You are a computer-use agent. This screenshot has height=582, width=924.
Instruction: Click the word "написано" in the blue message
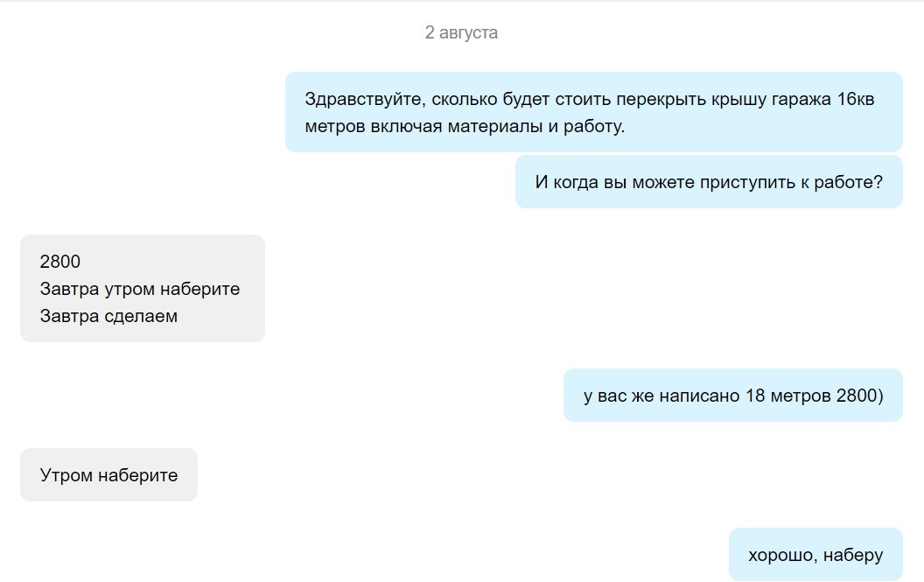pyautogui.click(x=699, y=396)
